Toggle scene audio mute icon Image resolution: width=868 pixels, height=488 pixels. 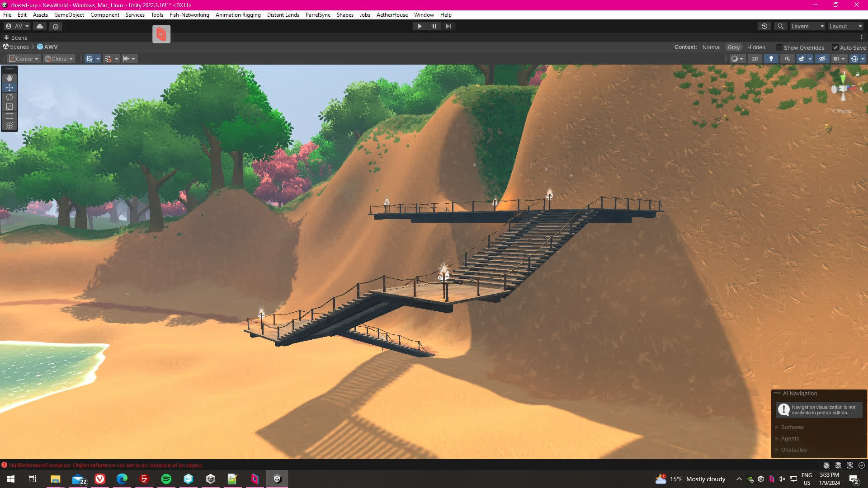(787, 59)
